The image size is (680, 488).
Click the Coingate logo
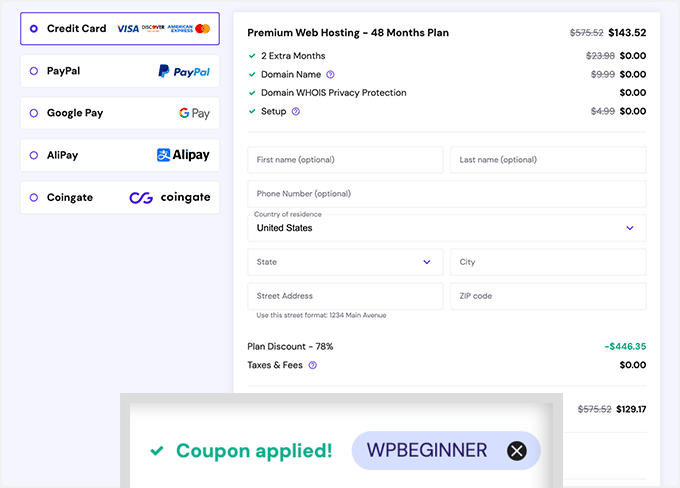pos(170,198)
